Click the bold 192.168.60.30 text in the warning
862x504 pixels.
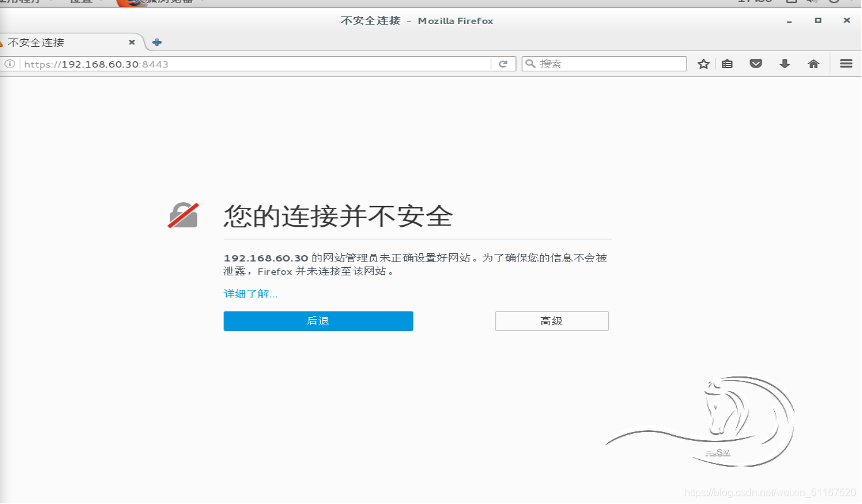pyautogui.click(x=266, y=258)
